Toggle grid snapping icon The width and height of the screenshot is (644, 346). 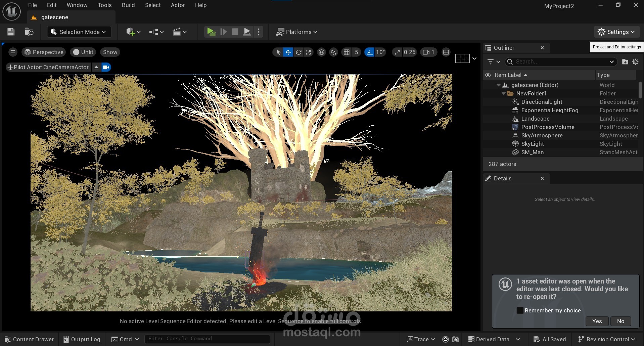coord(347,52)
